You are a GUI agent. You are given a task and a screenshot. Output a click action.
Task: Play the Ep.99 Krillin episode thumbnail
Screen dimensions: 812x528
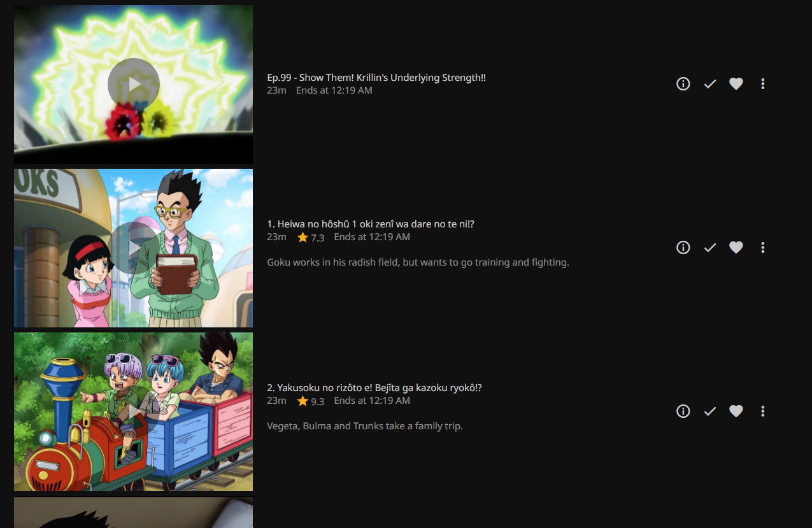133,84
